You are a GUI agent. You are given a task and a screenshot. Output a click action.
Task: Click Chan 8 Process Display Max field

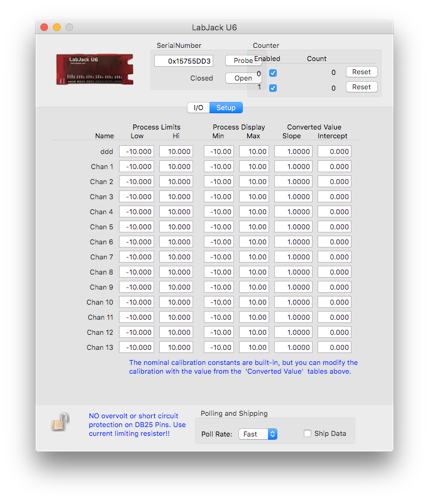pyautogui.click(x=254, y=272)
